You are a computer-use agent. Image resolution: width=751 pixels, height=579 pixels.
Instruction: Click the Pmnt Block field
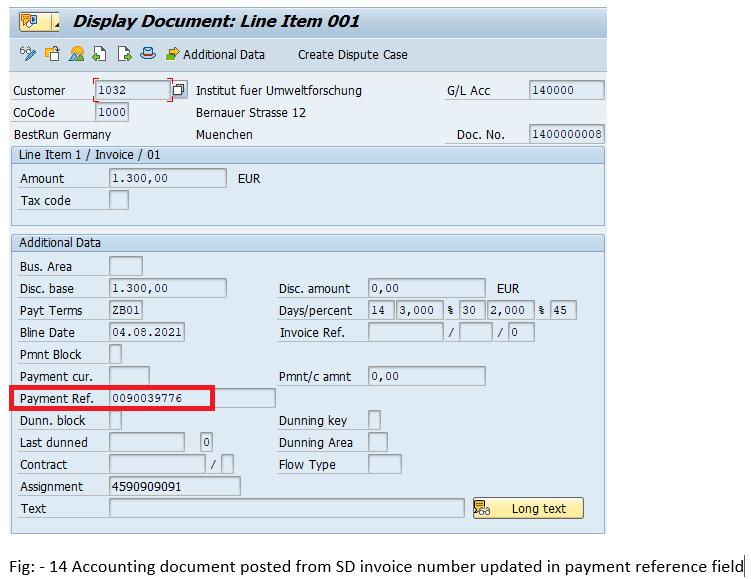pyautogui.click(x=115, y=354)
